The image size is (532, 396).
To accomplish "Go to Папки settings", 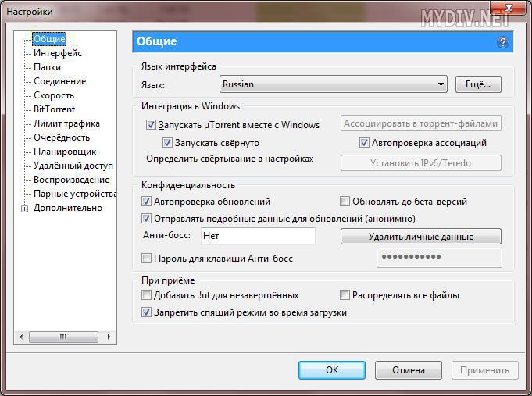I will 47,67.
